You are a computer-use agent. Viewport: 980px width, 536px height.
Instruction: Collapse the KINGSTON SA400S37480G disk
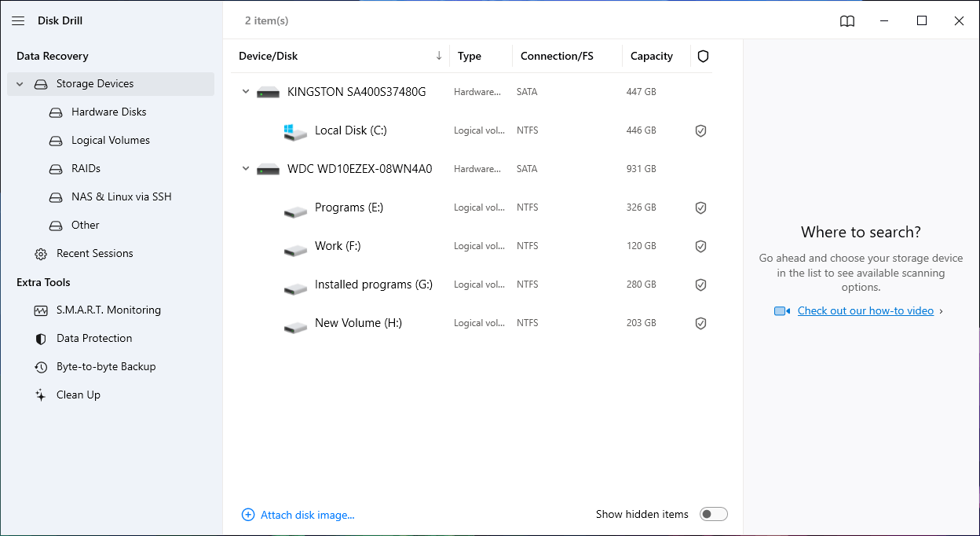(245, 92)
